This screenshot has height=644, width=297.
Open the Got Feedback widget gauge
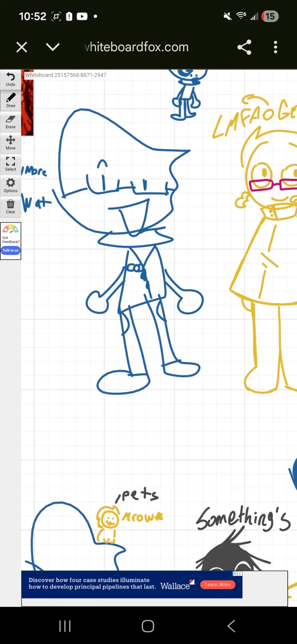[11, 229]
